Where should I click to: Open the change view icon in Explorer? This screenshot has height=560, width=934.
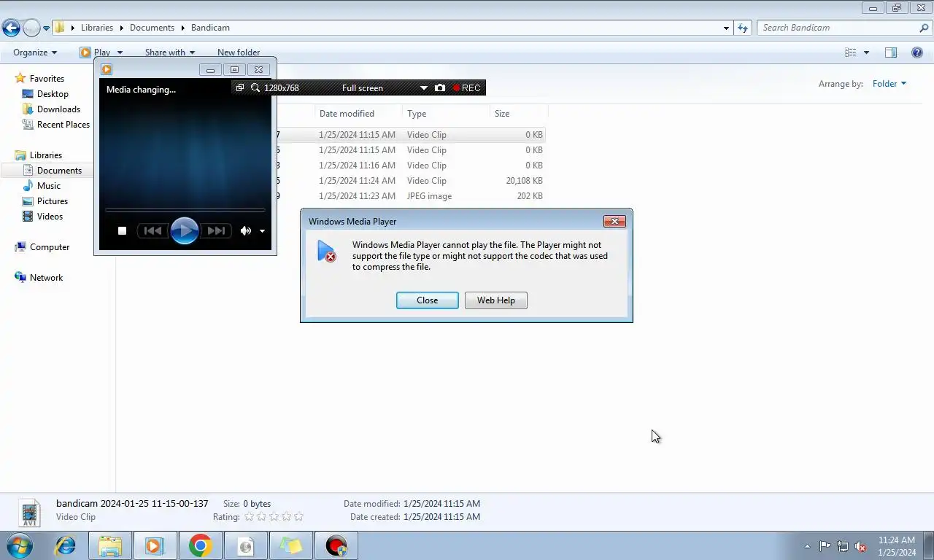(x=850, y=52)
